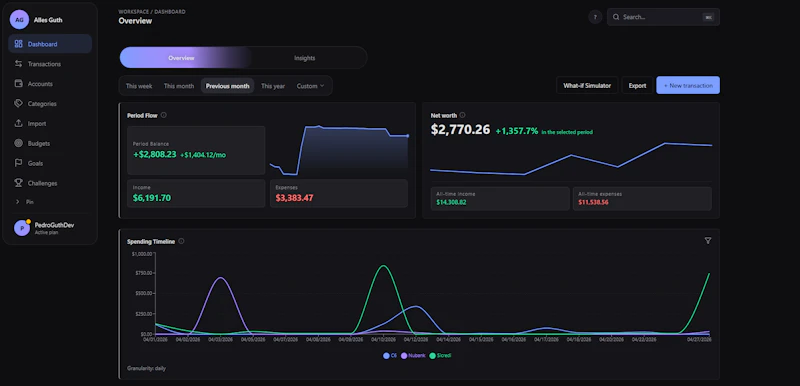The height and width of the screenshot is (386, 800).
Task: Click the Granularity: daily label
Action: pos(146,368)
